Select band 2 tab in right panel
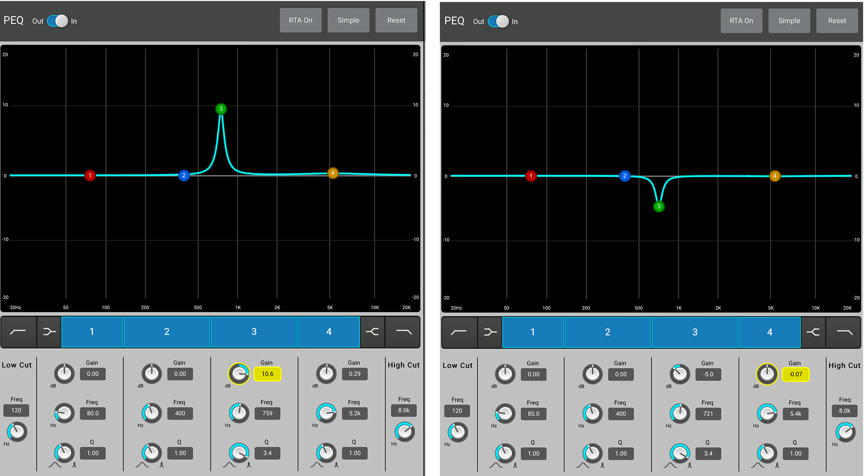 608,332
